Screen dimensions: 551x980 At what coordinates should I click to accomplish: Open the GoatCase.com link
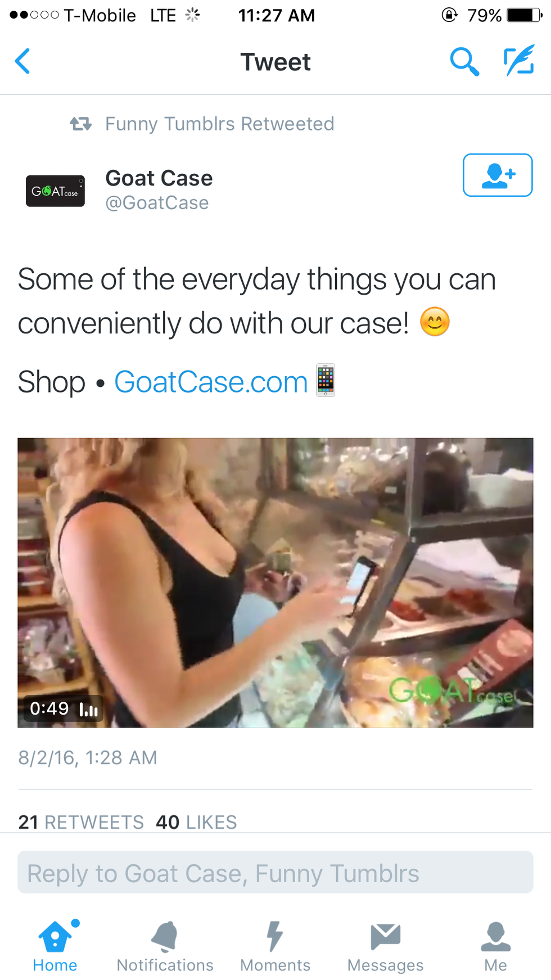click(x=211, y=382)
